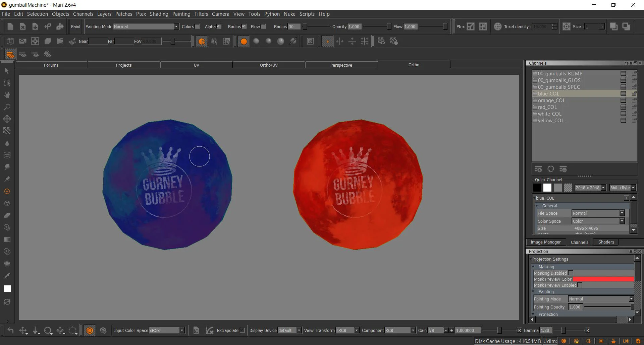This screenshot has width=644, height=345.
Task: Select the four-arrow Transform tool
Action: pos(7,119)
